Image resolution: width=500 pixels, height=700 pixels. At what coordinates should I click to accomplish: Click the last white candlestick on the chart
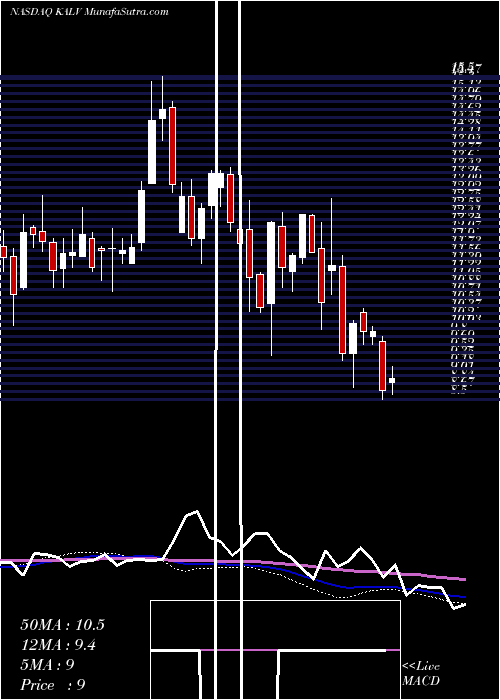tap(392, 380)
